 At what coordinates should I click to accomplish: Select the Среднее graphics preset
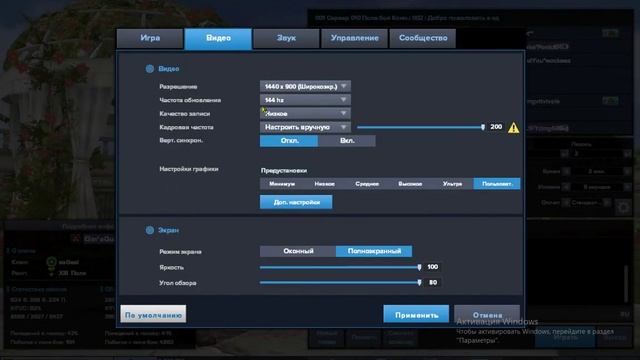tap(367, 184)
